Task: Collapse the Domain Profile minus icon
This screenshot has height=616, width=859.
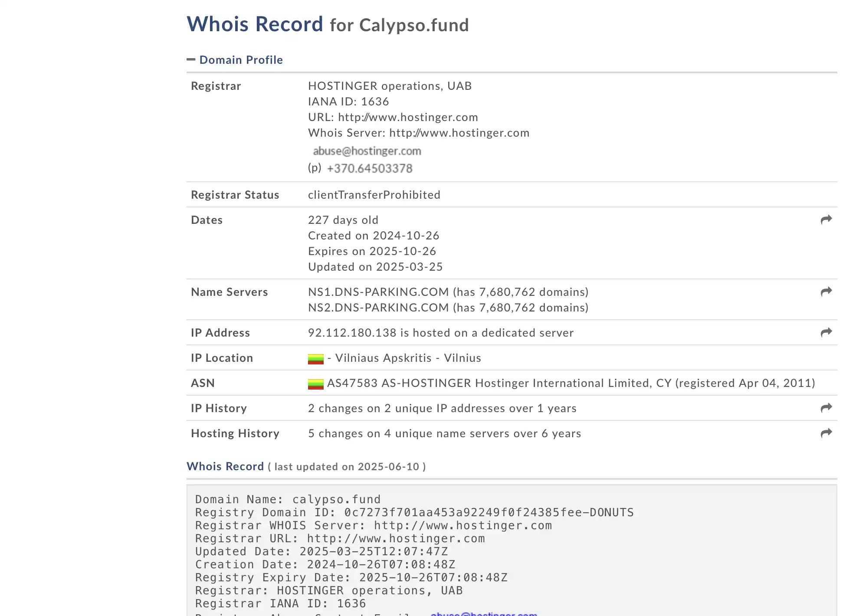Action: [191, 59]
